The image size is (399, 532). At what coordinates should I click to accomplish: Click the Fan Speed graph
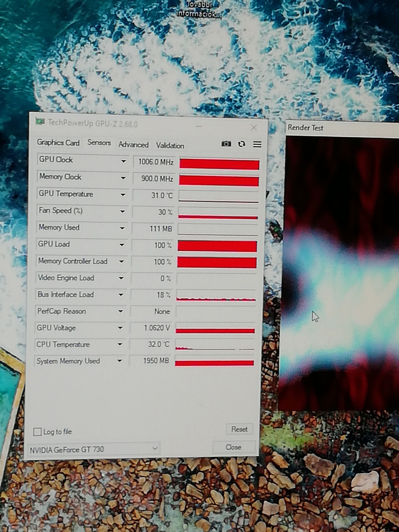pyautogui.click(x=218, y=213)
